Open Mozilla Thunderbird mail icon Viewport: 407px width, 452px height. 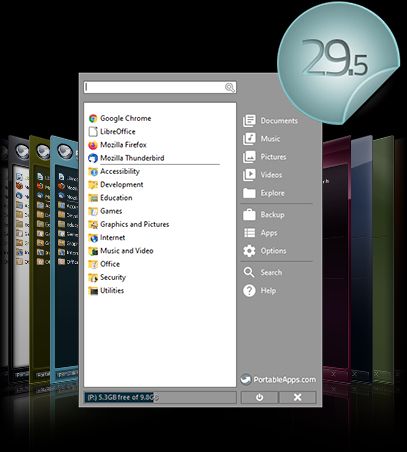(x=93, y=158)
